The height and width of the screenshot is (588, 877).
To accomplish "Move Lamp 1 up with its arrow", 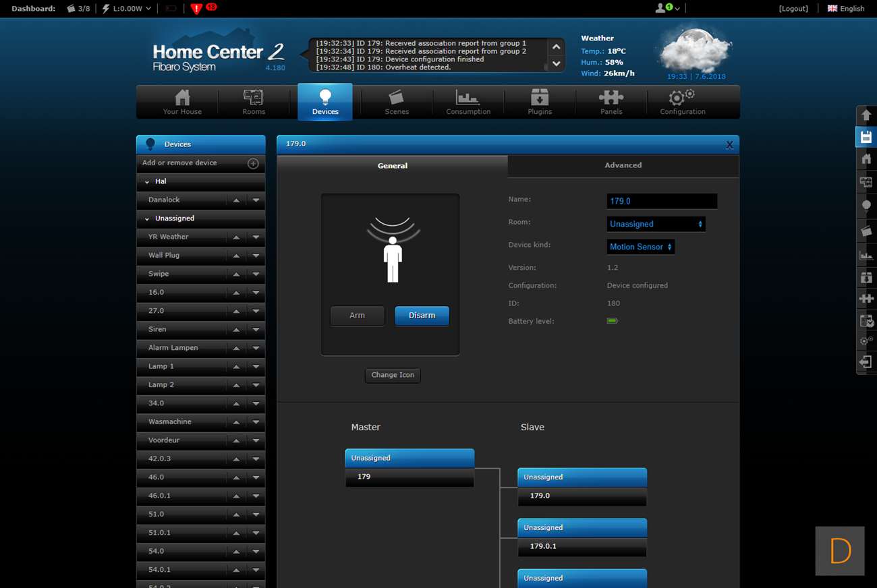I will (236, 366).
